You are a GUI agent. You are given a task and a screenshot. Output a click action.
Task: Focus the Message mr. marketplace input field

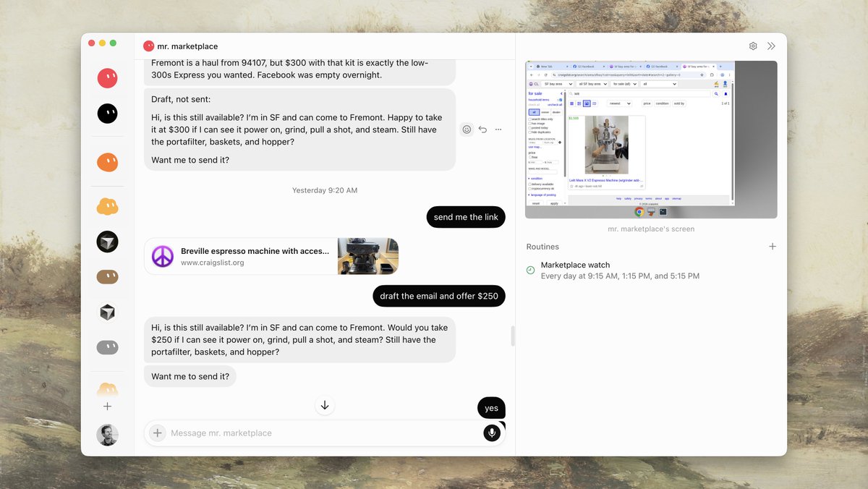click(325, 433)
